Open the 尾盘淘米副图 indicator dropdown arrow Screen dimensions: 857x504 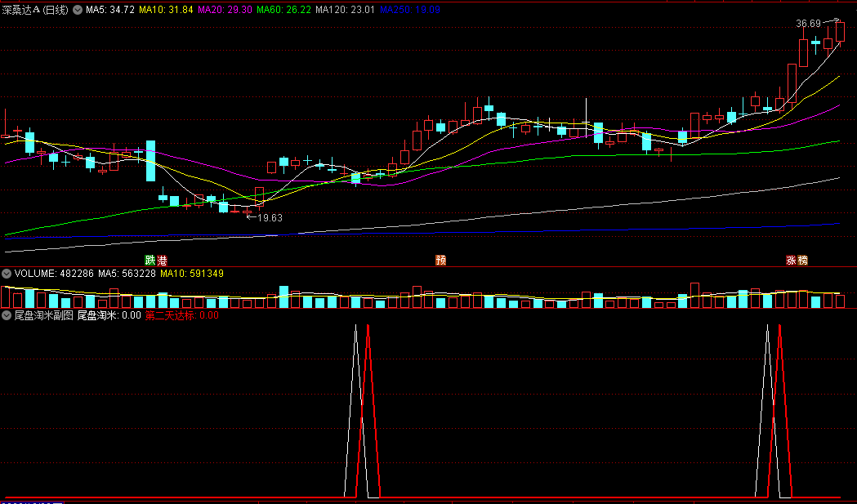(x=7, y=315)
